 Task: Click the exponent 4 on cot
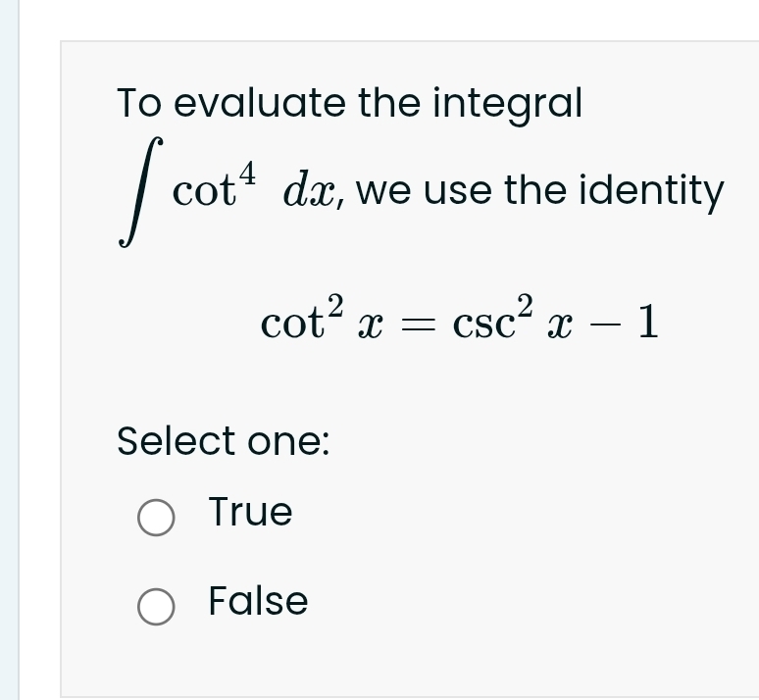pyautogui.click(x=247, y=175)
